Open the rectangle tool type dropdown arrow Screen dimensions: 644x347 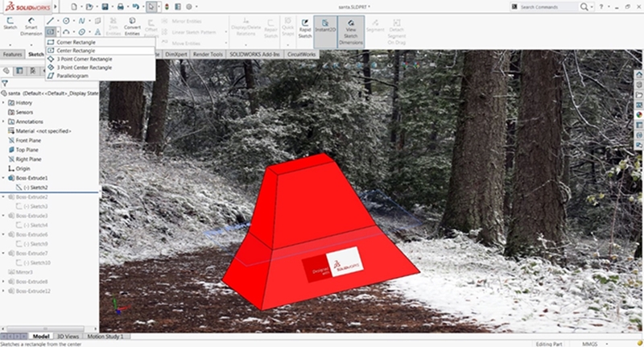(58, 32)
